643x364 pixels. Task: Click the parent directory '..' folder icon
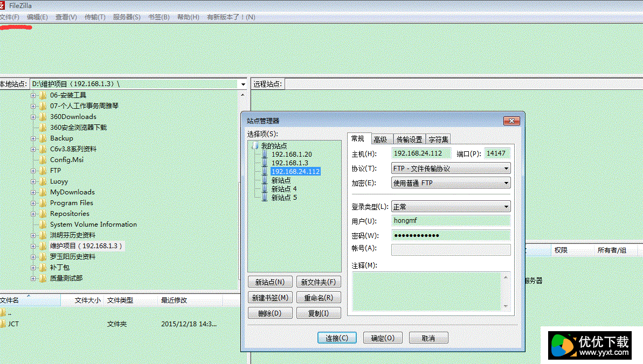3,313
